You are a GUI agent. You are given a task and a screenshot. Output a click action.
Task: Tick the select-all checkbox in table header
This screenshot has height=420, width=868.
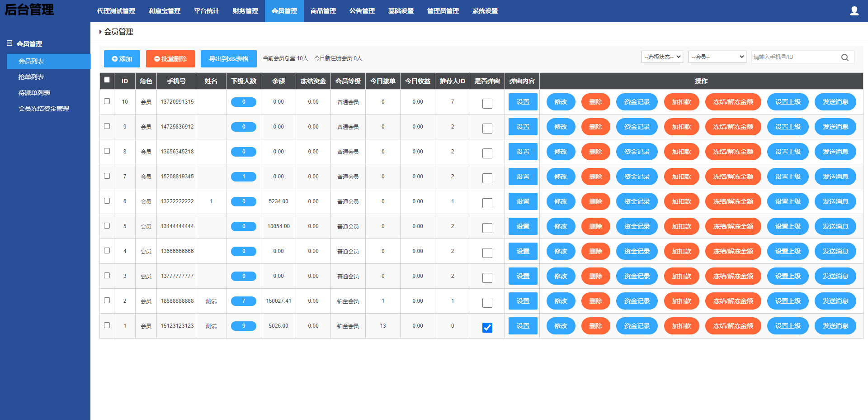(107, 80)
